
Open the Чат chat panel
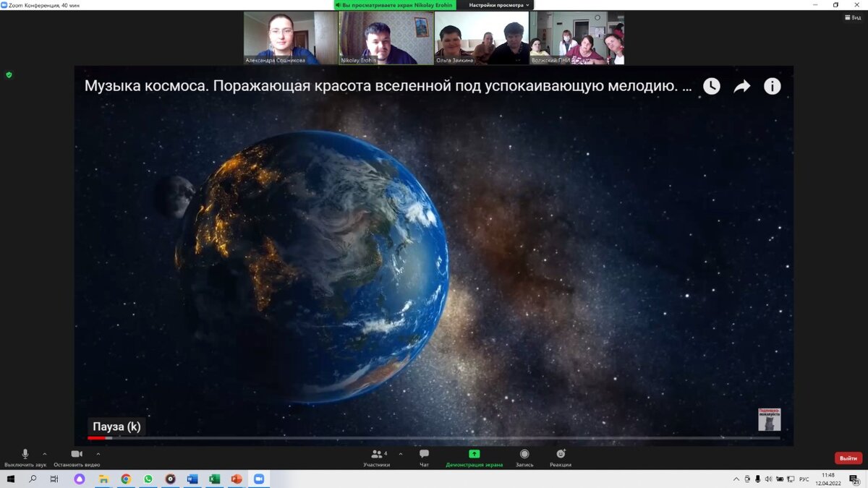click(x=424, y=458)
